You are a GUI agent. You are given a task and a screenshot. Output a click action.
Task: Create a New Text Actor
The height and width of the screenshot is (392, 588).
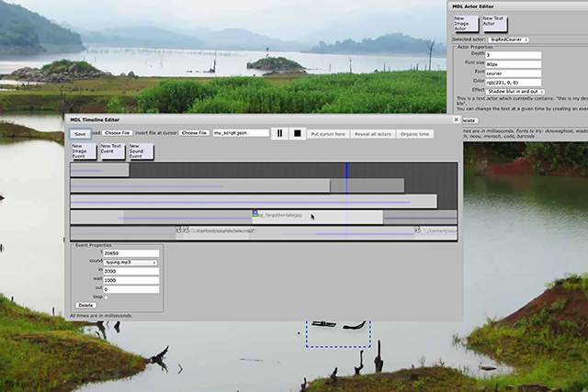tap(493, 23)
